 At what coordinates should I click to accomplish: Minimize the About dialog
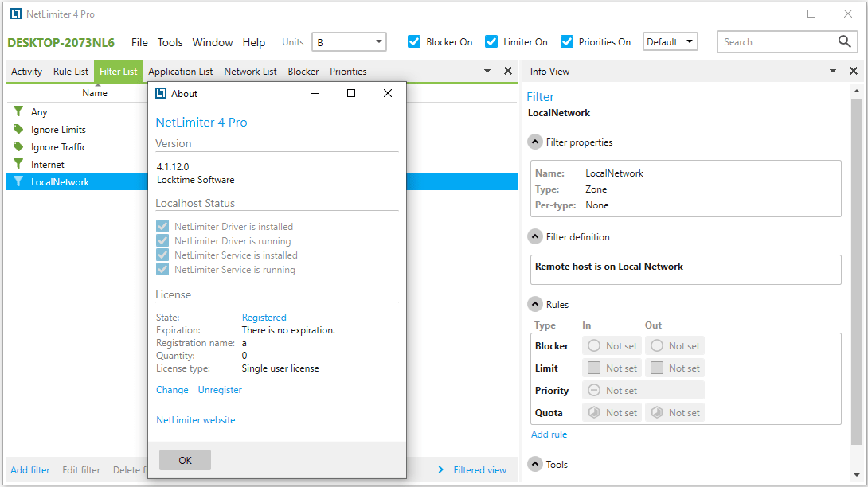point(315,93)
